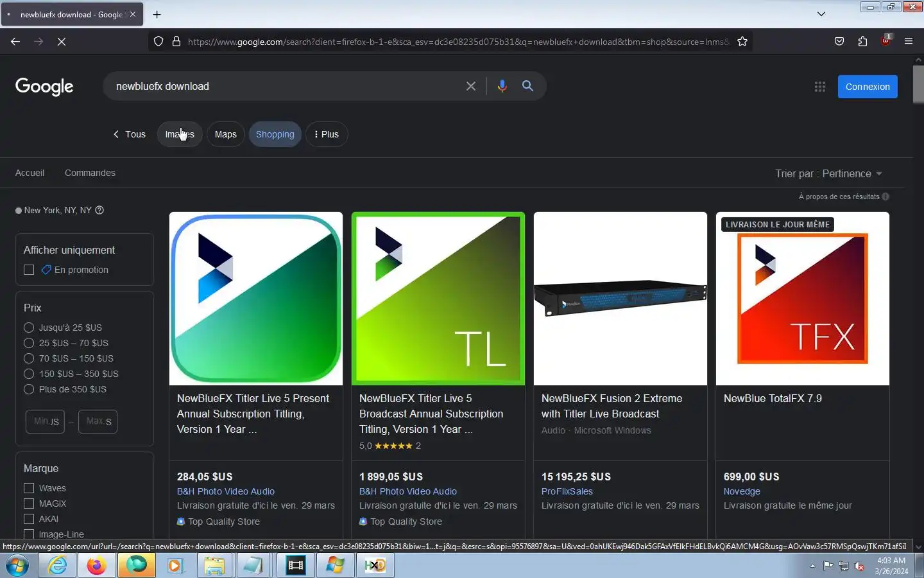Click the URL address bar
Viewport: 924px width, 578px height.
click(458, 42)
